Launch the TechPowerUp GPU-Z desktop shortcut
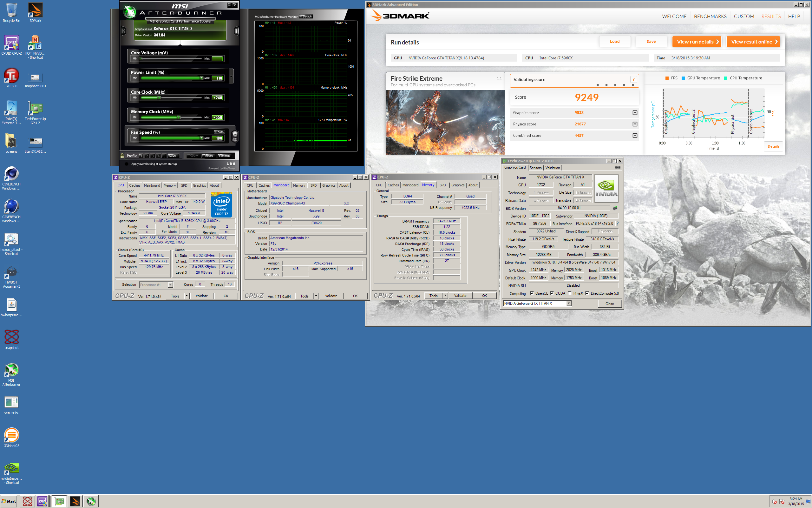The width and height of the screenshot is (812, 508). pos(35,112)
